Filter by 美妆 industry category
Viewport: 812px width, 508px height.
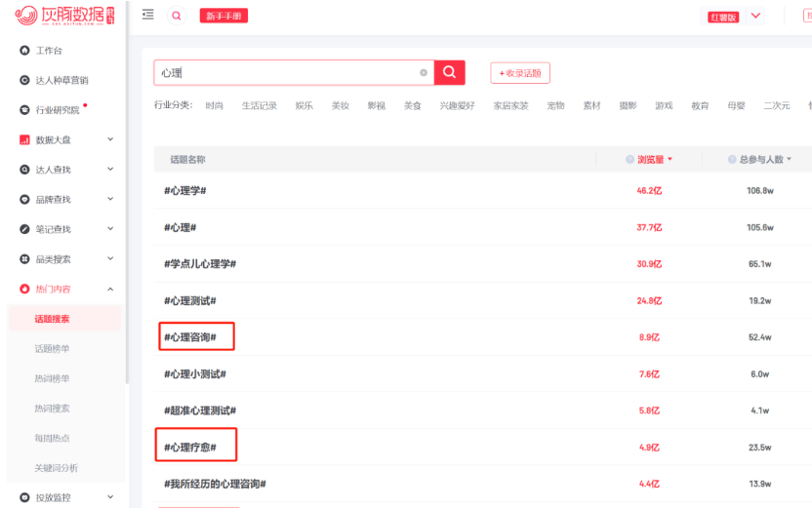click(x=341, y=105)
